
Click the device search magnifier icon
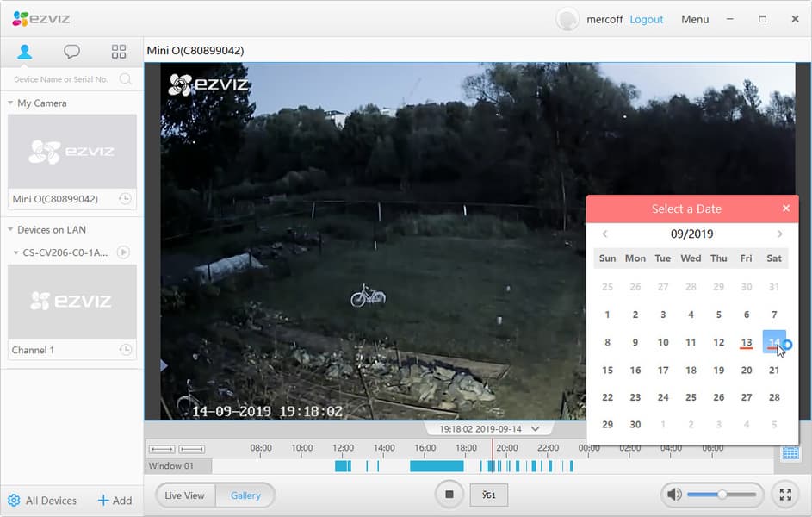click(125, 78)
